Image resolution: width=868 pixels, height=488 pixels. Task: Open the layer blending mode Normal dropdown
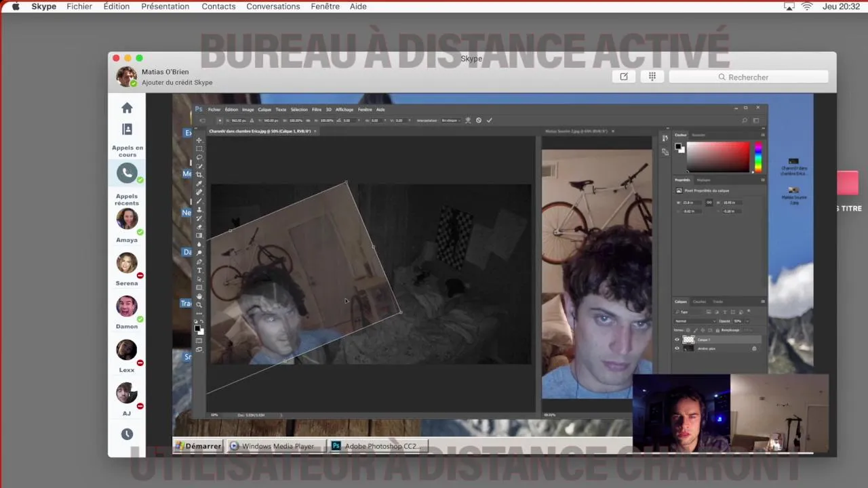click(x=696, y=321)
